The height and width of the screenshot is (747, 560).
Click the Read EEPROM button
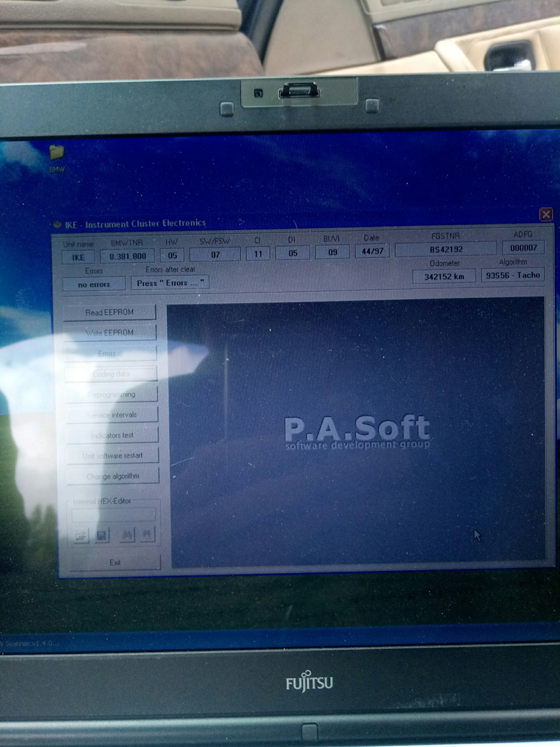tap(110, 312)
